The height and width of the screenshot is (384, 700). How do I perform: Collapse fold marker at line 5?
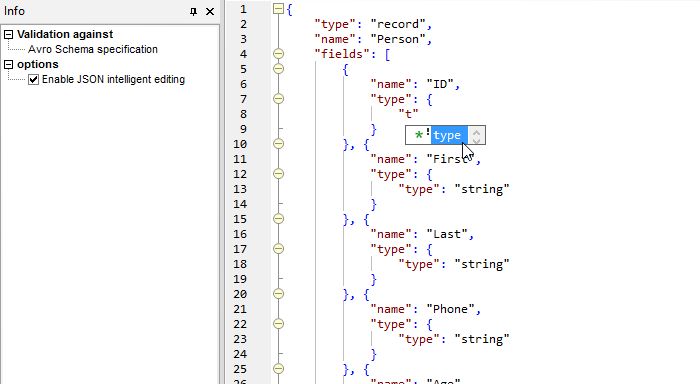[278, 69]
